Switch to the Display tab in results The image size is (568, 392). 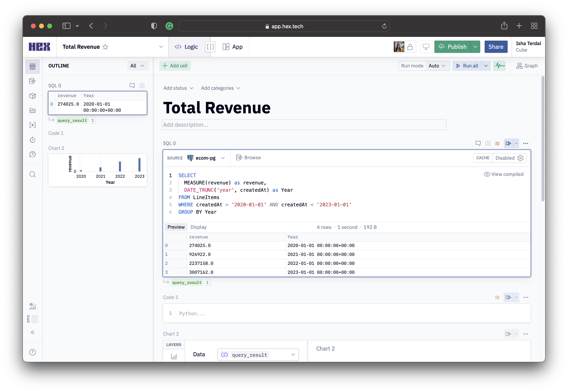pos(198,227)
